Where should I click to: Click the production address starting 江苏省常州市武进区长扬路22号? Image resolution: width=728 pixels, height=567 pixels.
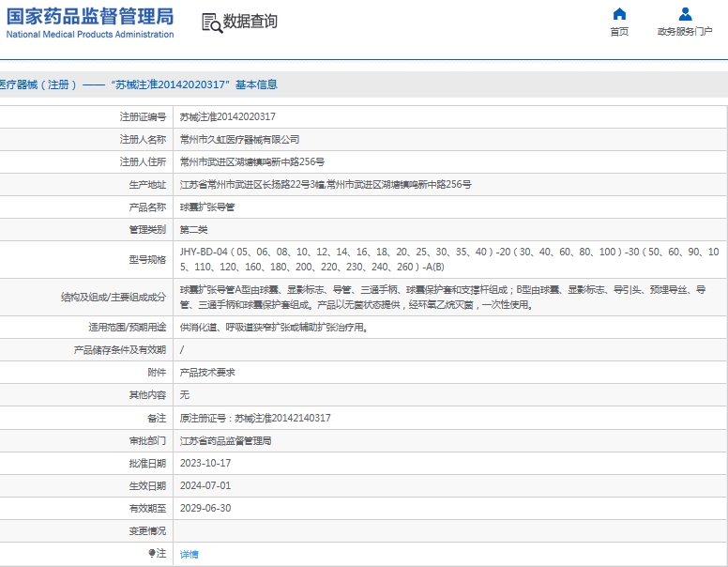pyautogui.click(x=326, y=185)
